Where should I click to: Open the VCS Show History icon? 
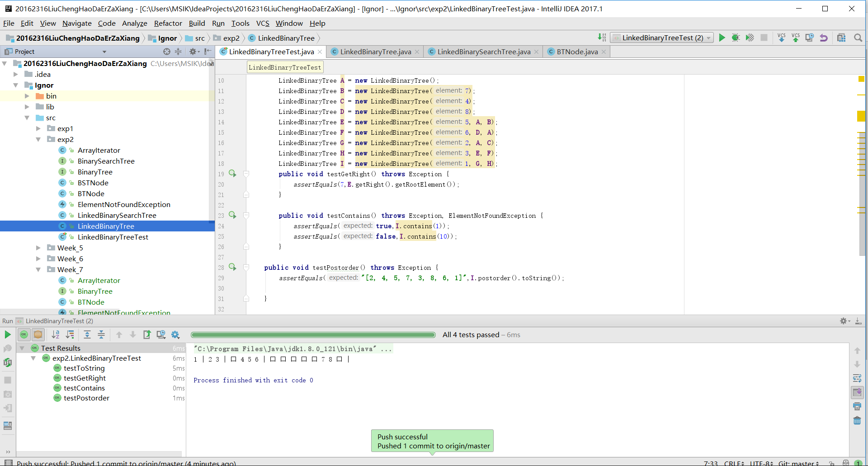tap(809, 38)
